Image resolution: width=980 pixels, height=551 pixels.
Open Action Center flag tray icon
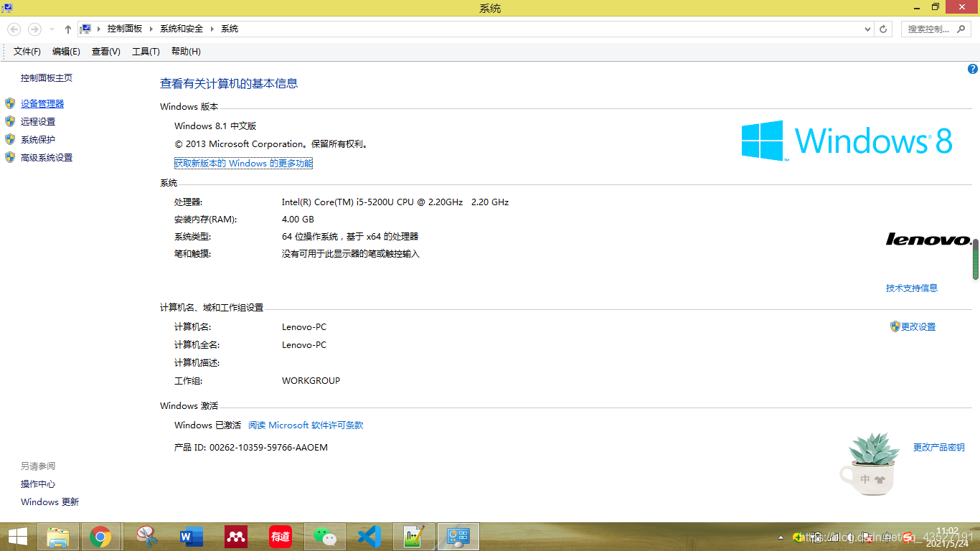point(867,537)
